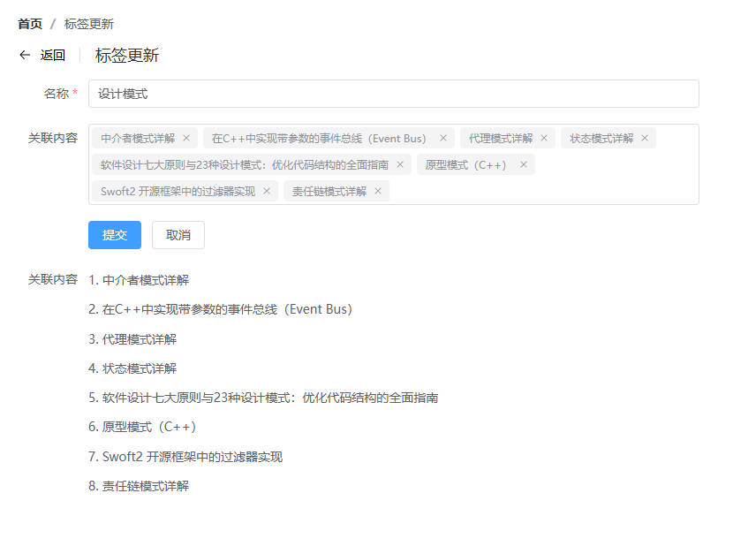This screenshot has width=756, height=554.
Task: Remove the 软件设计七大原则 tag
Action: pyautogui.click(x=400, y=165)
